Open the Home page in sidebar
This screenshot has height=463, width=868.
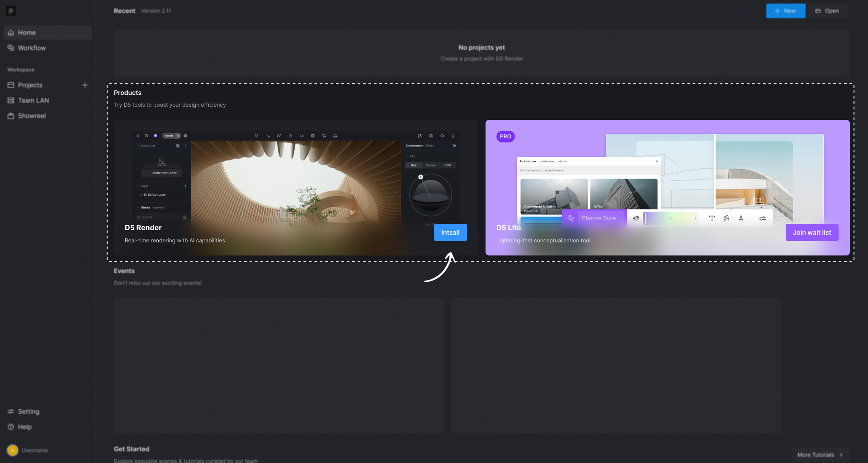(48, 33)
